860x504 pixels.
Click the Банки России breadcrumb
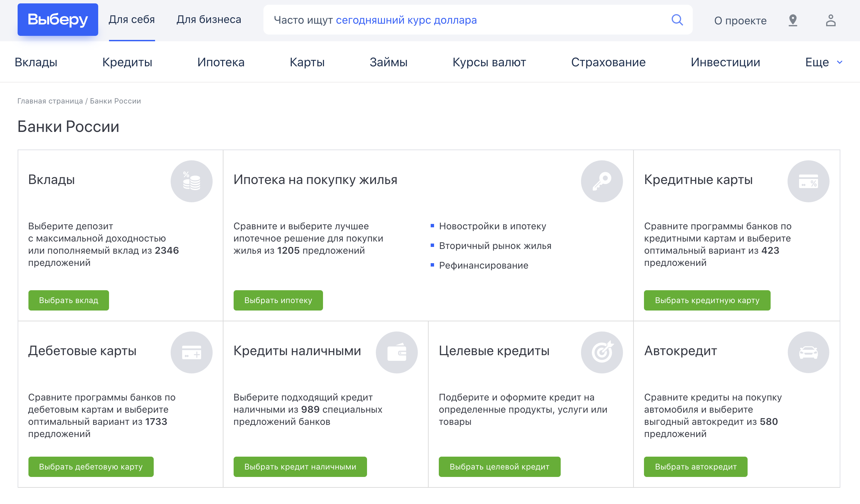(115, 101)
